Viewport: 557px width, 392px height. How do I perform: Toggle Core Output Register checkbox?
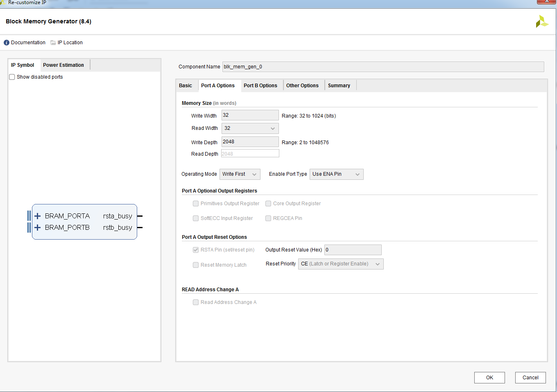[x=268, y=204]
